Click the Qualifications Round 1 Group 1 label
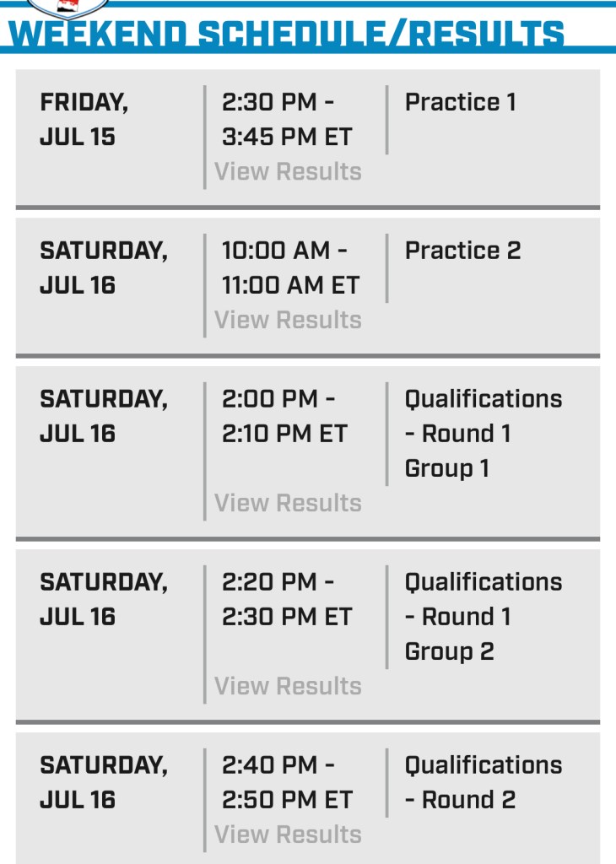The image size is (616, 864). 483,433
